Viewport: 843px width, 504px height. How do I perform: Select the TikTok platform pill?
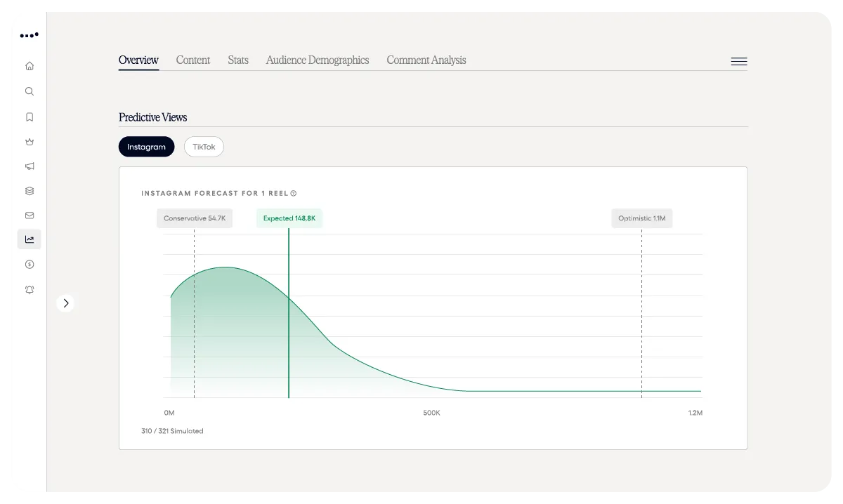[204, 147]
